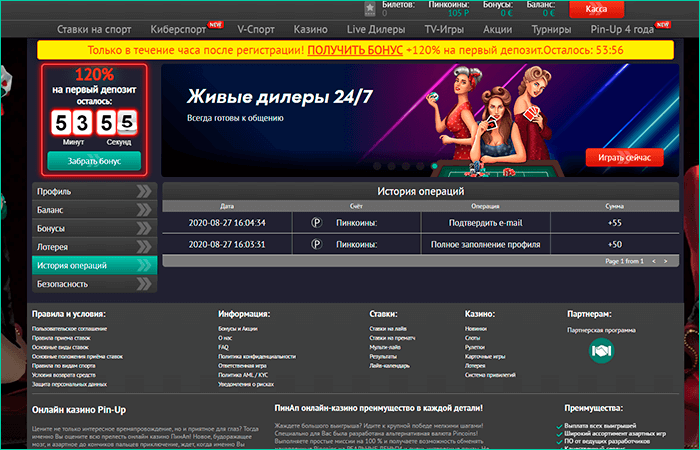Expand Профиль sidebar chevron
The width and height of the screenshot is (700, 450).
[x=144, y=192]
